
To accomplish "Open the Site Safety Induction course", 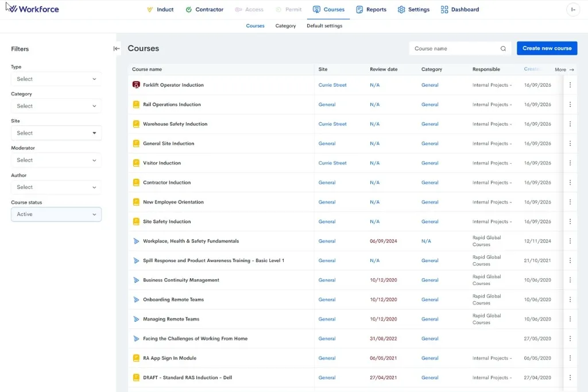I will [x=167, y=221].
